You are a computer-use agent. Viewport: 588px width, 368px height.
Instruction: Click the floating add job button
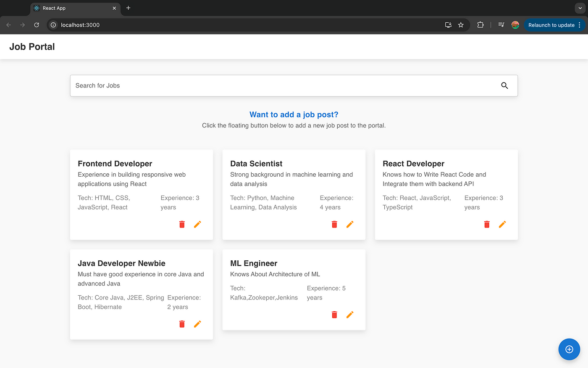pyautogui.click(x=569, y=349)
